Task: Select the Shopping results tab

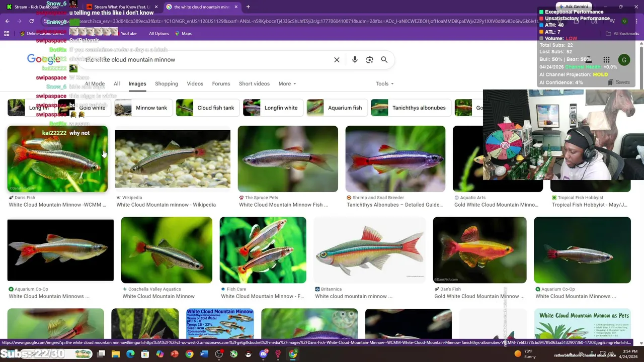Action: pyautogui.click(x=167, y=84)
